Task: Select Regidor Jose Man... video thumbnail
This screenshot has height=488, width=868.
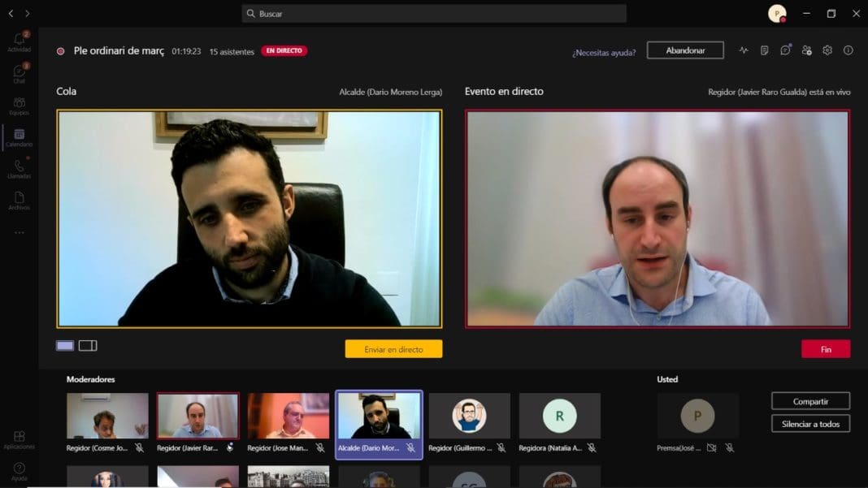Action: [x=289, y=416]
